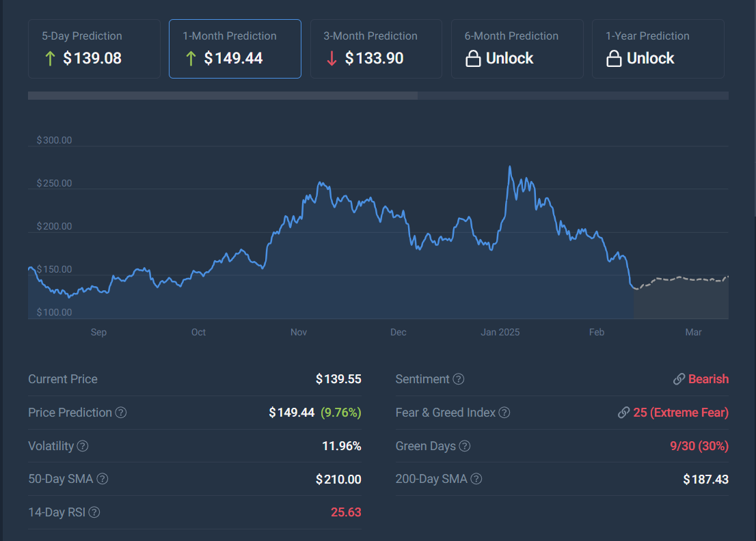Viewport: 756px width, 541px height.
Task: Open the locked 1-Year Prediction tab
Action: 658,48
